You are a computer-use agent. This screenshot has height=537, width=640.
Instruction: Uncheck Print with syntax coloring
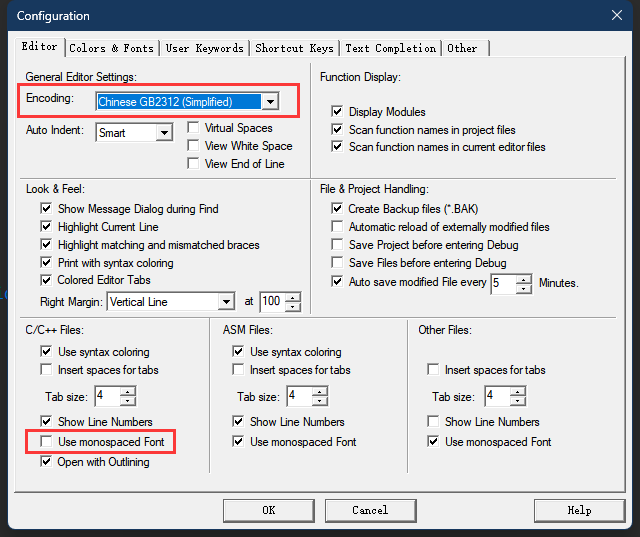tap(46, 262)
